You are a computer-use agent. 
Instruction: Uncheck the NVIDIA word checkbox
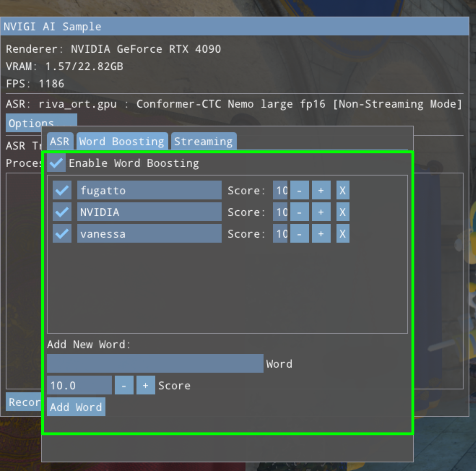[x=62, y=212]
